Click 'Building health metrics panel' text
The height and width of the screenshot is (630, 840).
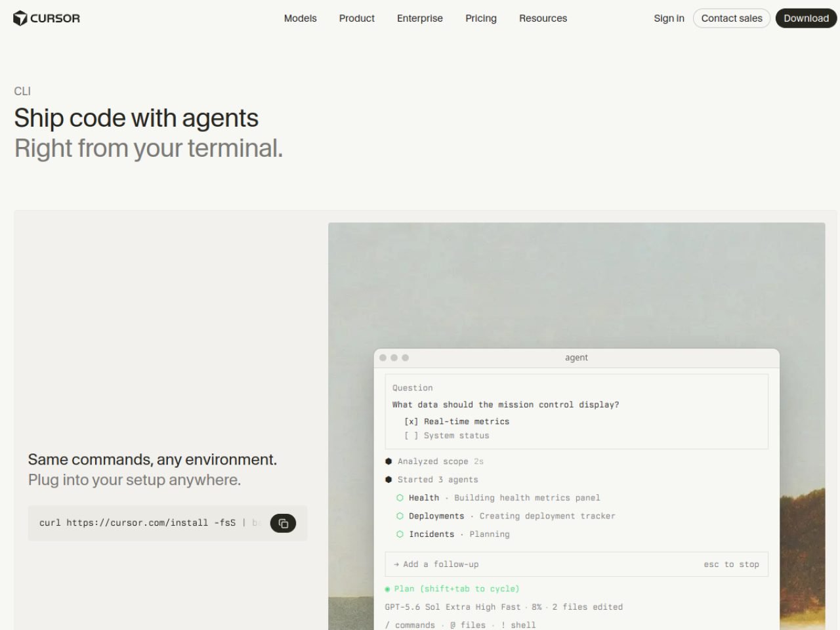pyautogui.click(x=527, y=498)
